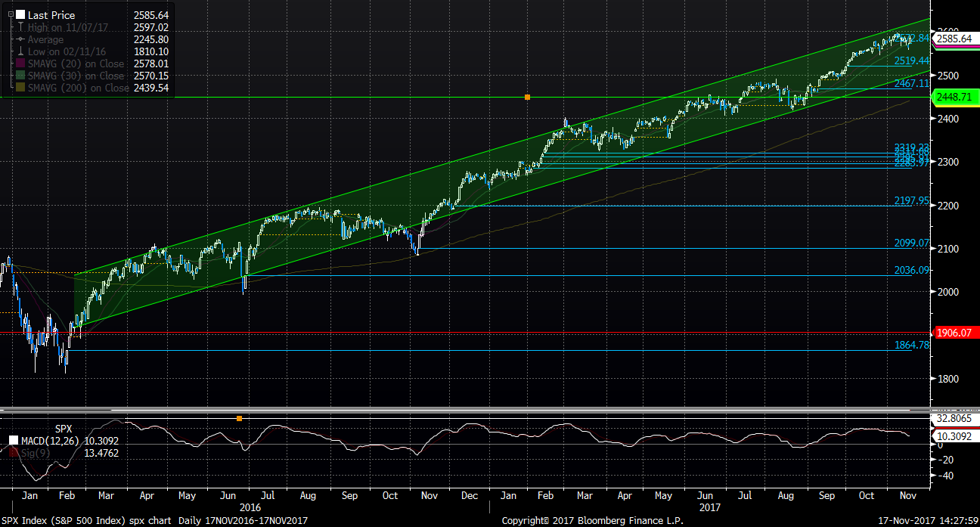The image size is (980, 527).
Task: Click the Average marker icon in legend
Action: (x=20, y=39)
